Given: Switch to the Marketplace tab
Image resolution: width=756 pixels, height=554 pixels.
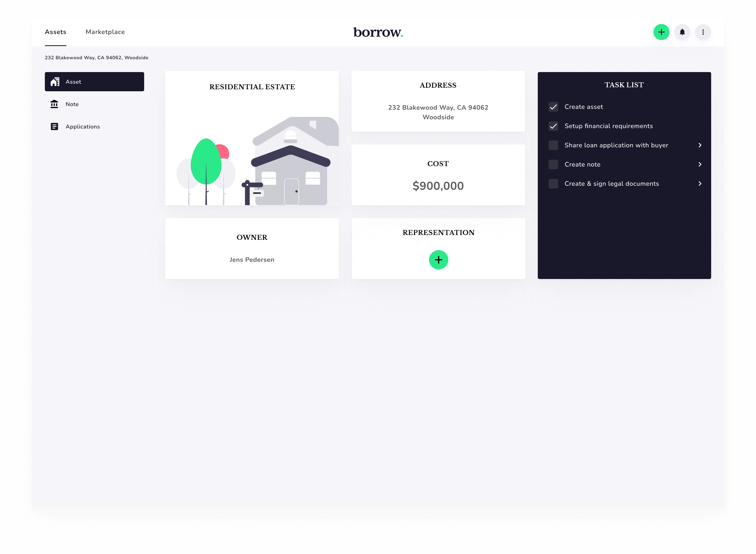Looking at the screenshot, I should [x=105, y=32].
